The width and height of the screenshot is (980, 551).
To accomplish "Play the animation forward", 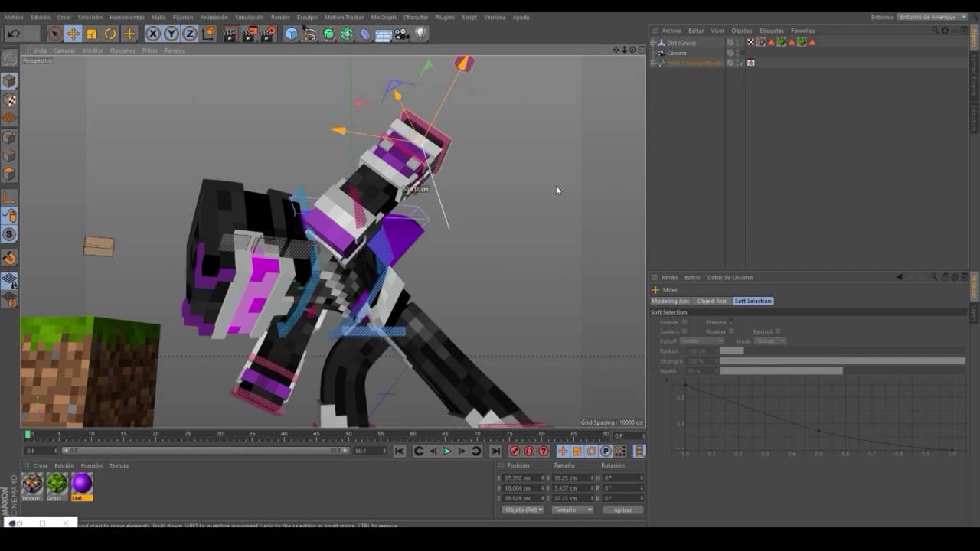I will (x=447, y=452).
